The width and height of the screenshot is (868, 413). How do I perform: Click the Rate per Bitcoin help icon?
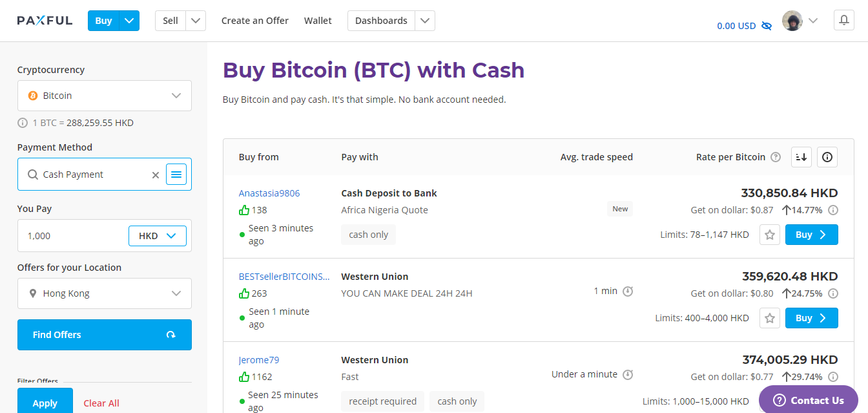[776, 157]
